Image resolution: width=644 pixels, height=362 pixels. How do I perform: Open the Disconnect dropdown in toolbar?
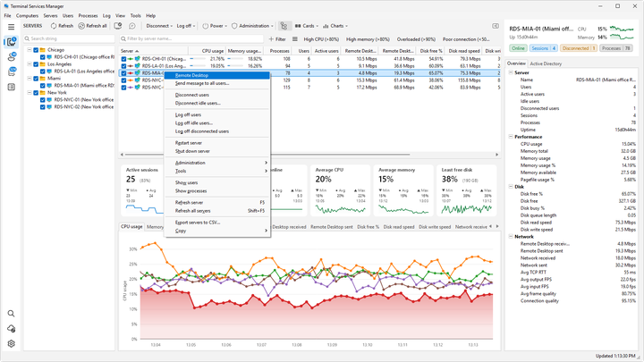(x=159, y=26)
